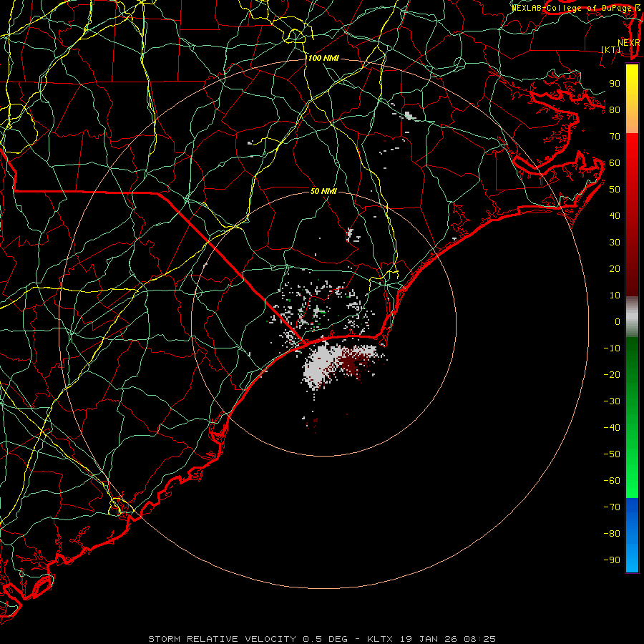Select the "[KT]" units label above the color bar
The height and width of the screenshot is (644, 644).
pos(611,49)
